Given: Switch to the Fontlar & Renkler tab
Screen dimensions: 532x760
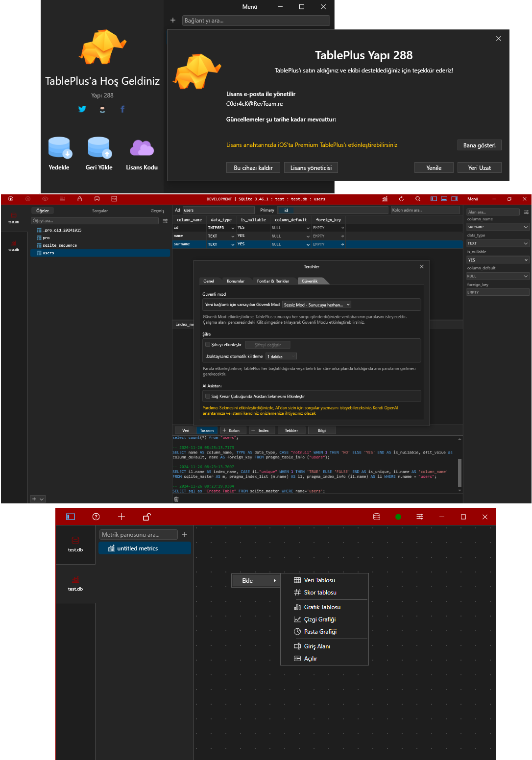Looking at the screenshot, I should coord(273,281).
